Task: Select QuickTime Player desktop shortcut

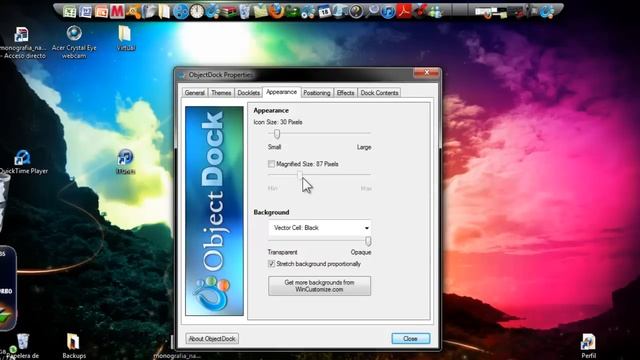Action: coord(23,162)
